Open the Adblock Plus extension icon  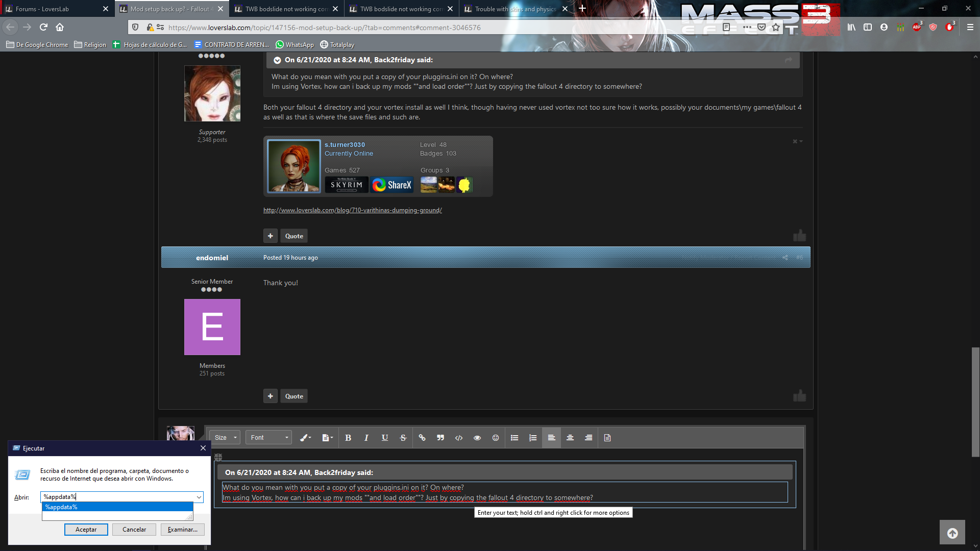click(x=917, y=27)
